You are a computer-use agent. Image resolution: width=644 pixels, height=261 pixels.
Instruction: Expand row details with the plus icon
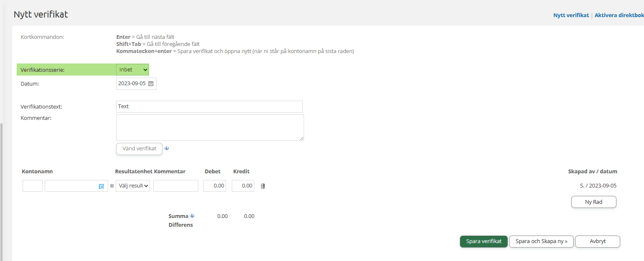coord(112,186)
